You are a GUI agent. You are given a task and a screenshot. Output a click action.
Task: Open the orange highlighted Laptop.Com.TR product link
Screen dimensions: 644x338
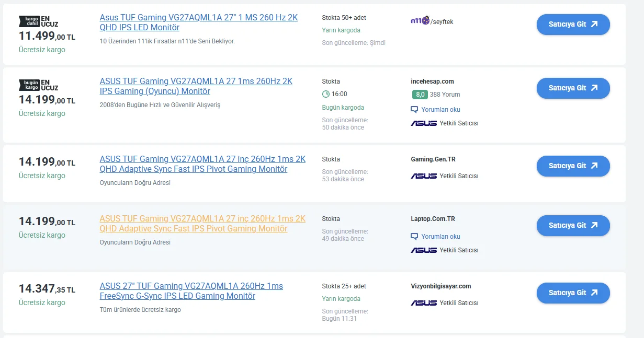(202, 224)
